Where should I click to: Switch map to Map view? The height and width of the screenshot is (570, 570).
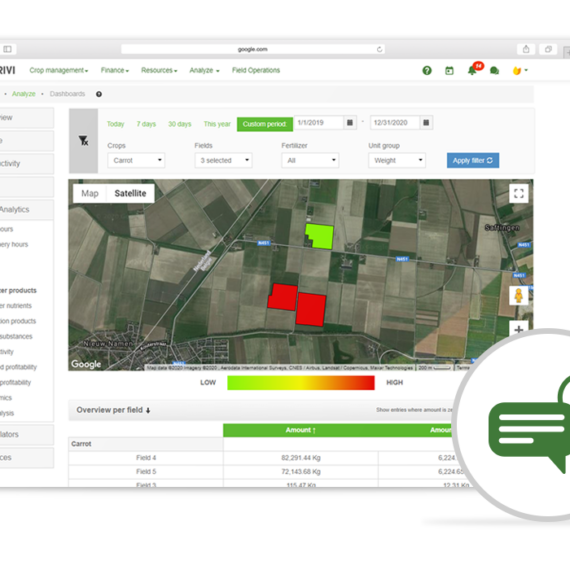coord(90,193)
